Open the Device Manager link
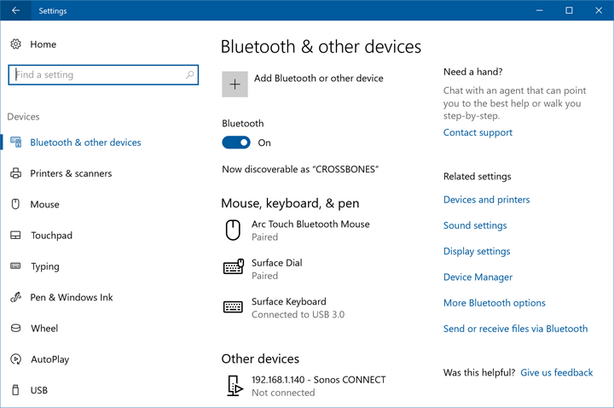 tap(478, 277)
